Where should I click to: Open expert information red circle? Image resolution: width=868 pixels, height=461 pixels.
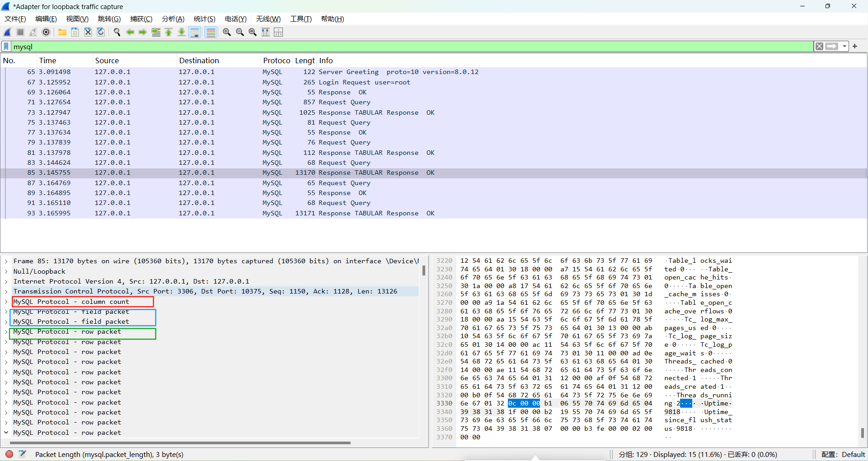pyautogui.click(x=9, y=454)
